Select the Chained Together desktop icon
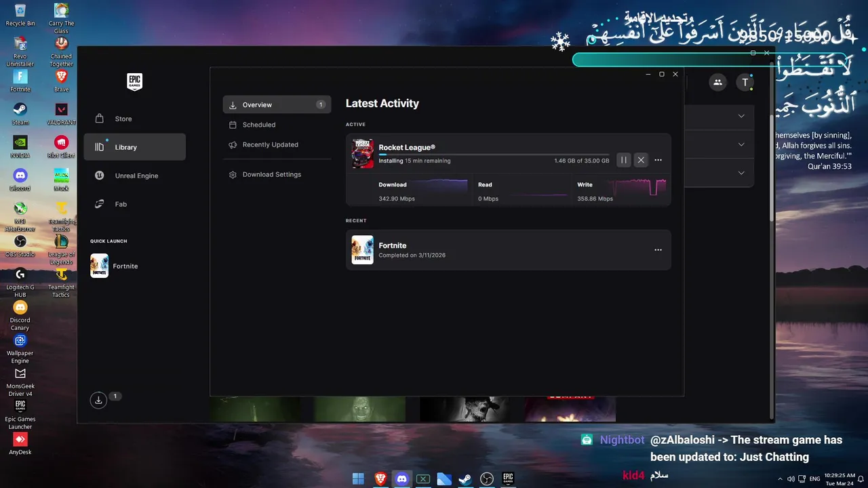 click(61, 52)
